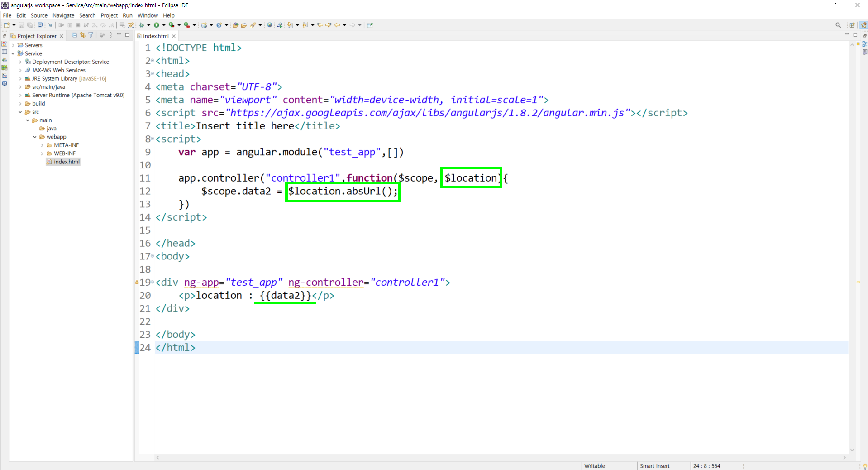Expand the META-INF folder

(x=42, y=145)
